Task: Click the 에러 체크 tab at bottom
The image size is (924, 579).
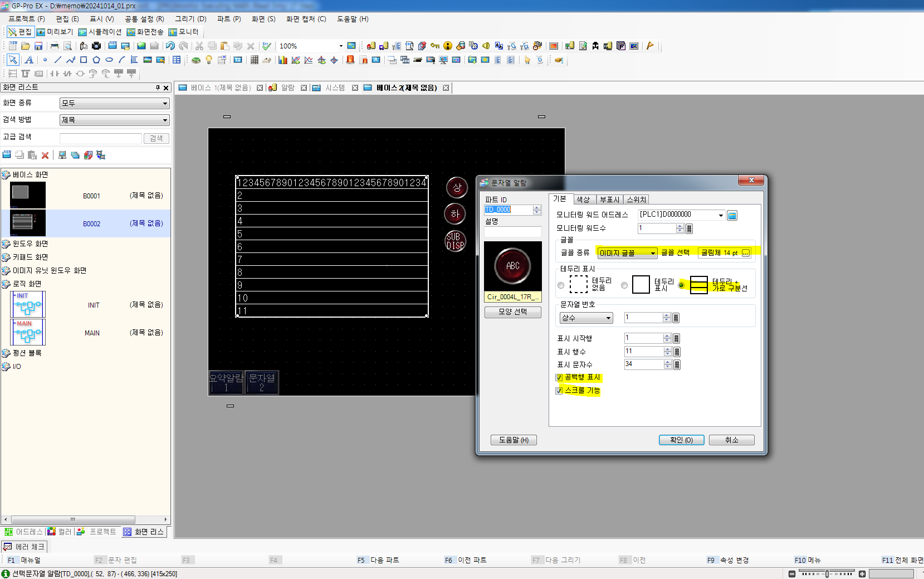Action: [x=24, y=547]
